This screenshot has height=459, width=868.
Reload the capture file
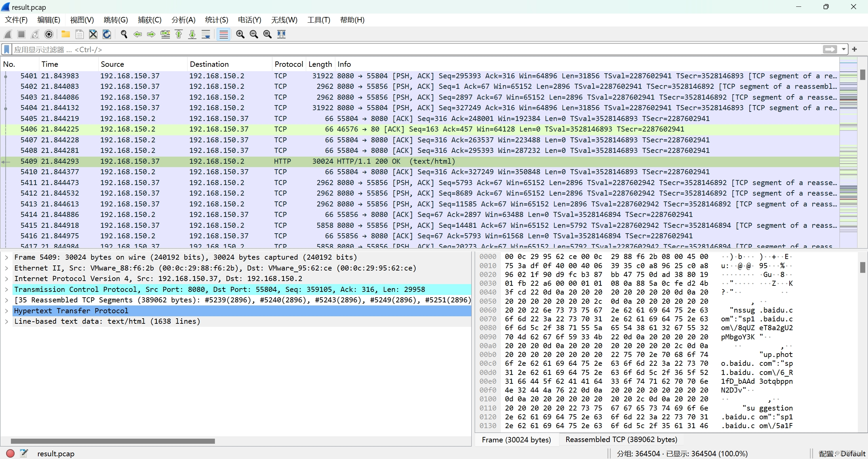click(x=107, y=34)
